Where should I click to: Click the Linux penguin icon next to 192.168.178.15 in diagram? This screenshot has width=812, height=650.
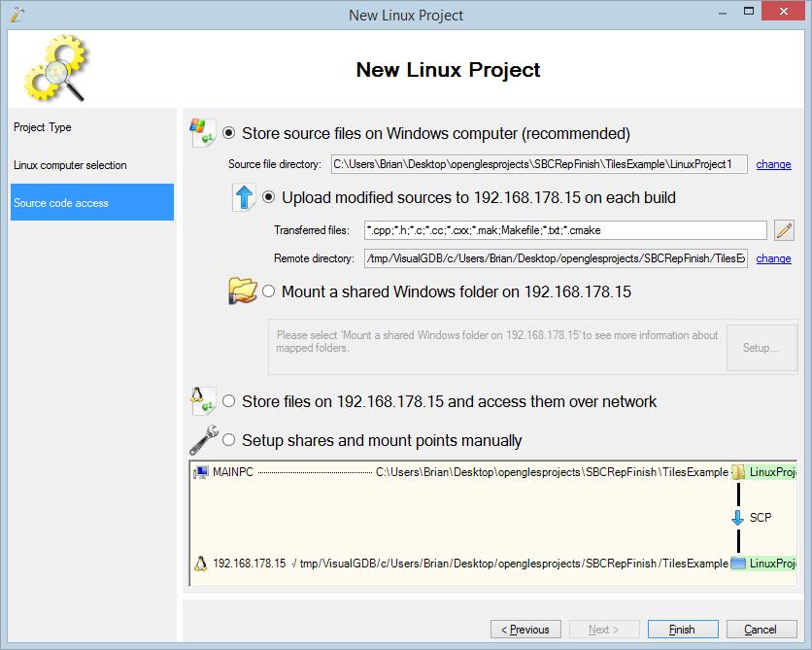(x=200, y=563)
